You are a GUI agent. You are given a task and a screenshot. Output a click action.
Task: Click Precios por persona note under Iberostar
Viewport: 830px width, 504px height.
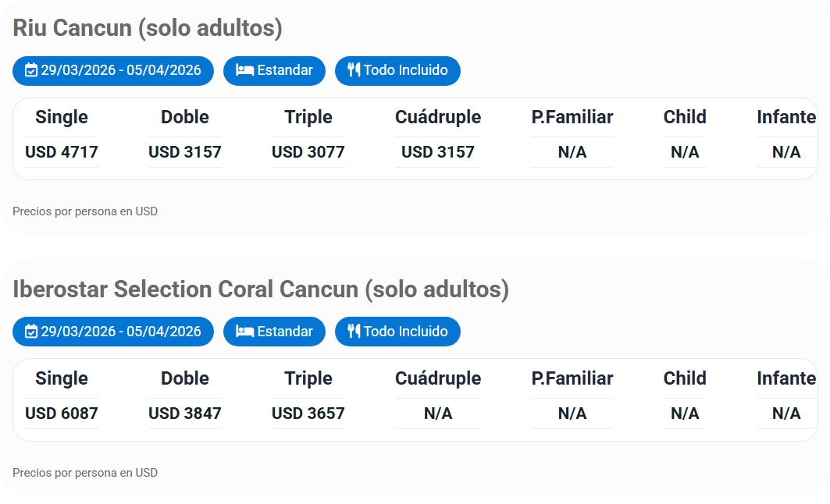(85, 473)
